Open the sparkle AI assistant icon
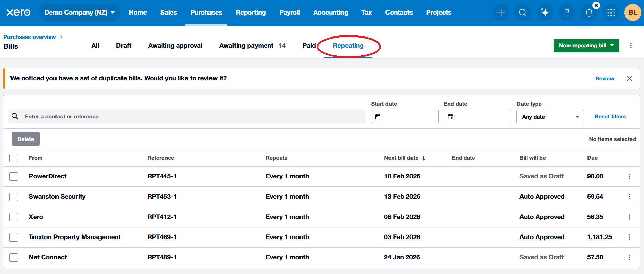 point(545,13)
